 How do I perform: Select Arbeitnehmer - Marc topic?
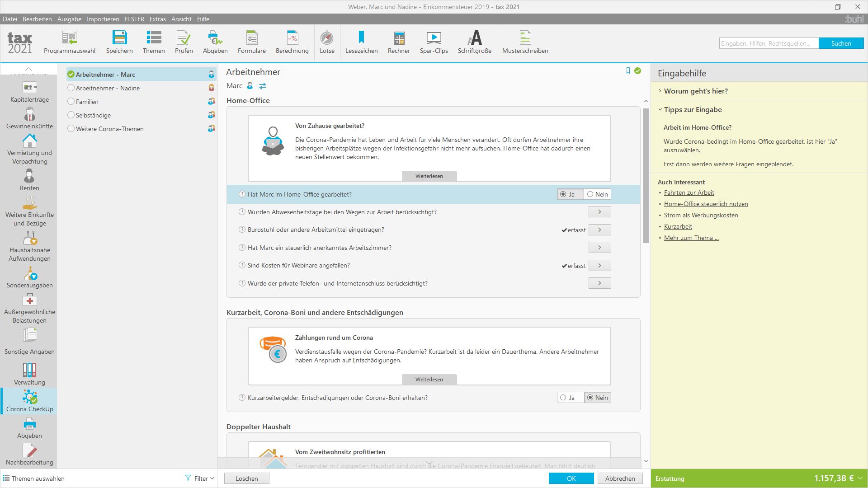(141, 75)
